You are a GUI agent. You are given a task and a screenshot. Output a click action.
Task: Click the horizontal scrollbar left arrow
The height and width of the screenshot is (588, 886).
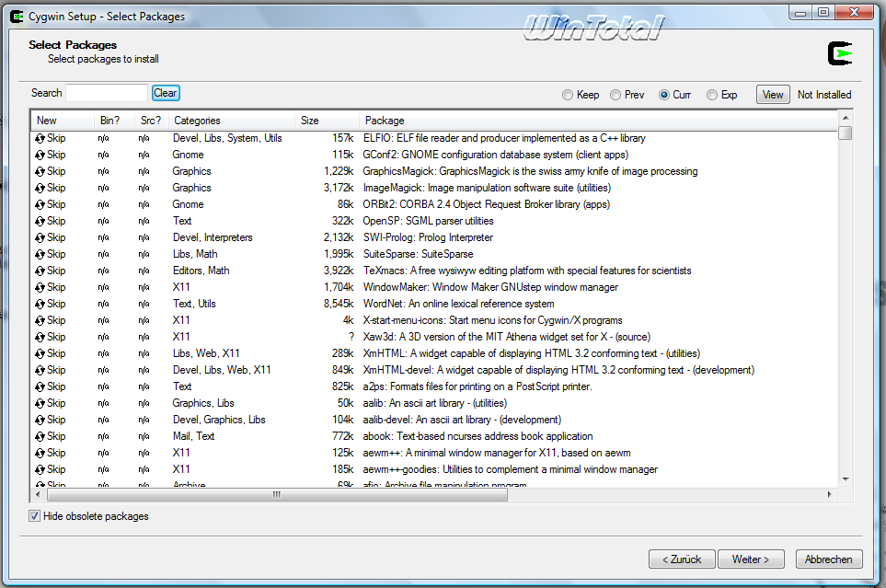(x=38, y=495)
